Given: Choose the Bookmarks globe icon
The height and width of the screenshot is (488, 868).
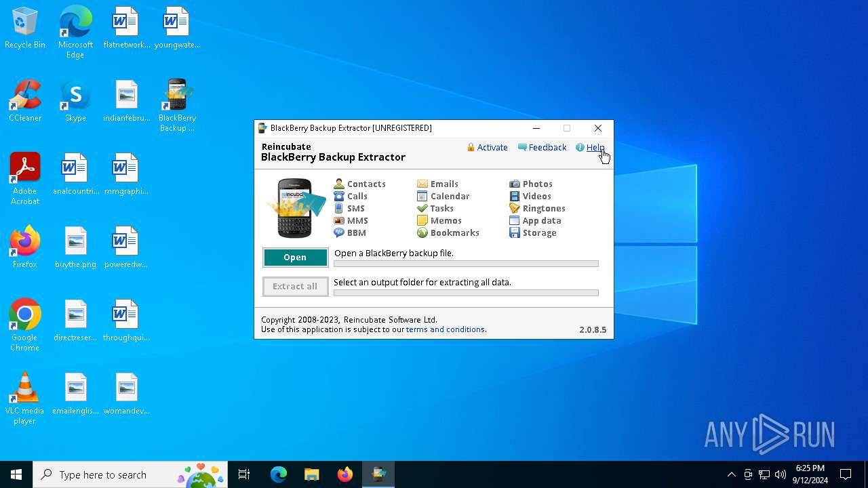Looking at the screenshot, I should [422, 232].
